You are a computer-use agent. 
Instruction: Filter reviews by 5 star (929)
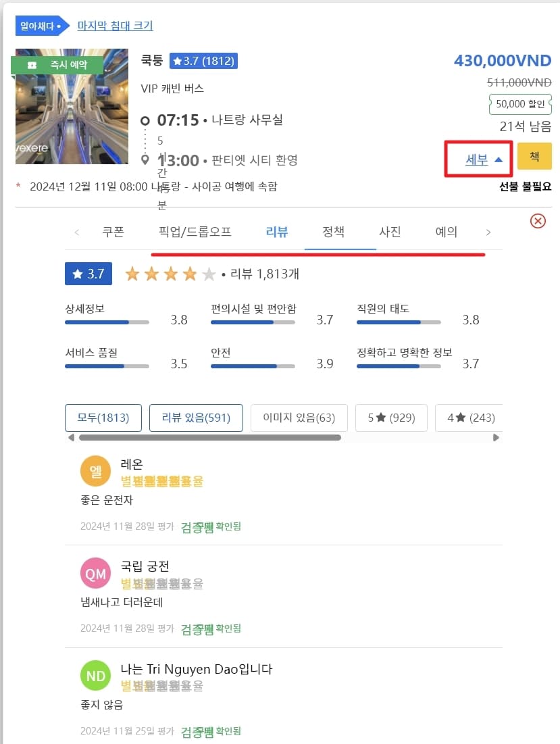tap(391, 418)
